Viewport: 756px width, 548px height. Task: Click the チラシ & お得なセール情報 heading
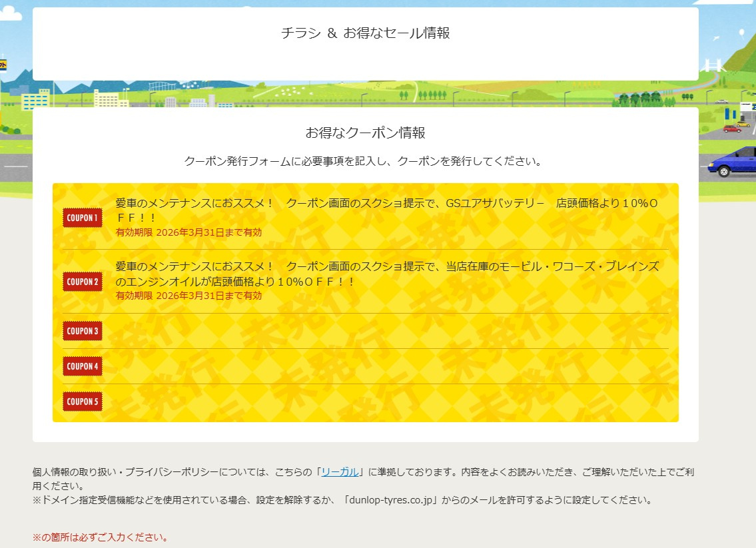point(365,33)
